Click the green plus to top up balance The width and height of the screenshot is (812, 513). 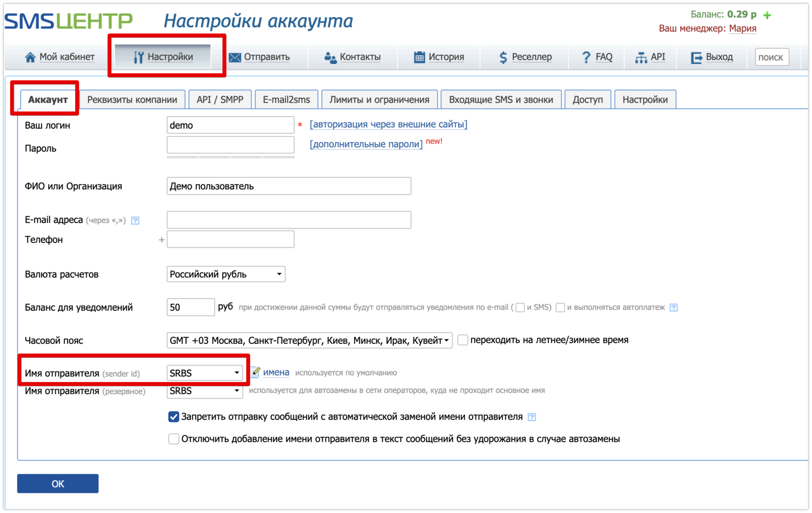tap(767, 15)
